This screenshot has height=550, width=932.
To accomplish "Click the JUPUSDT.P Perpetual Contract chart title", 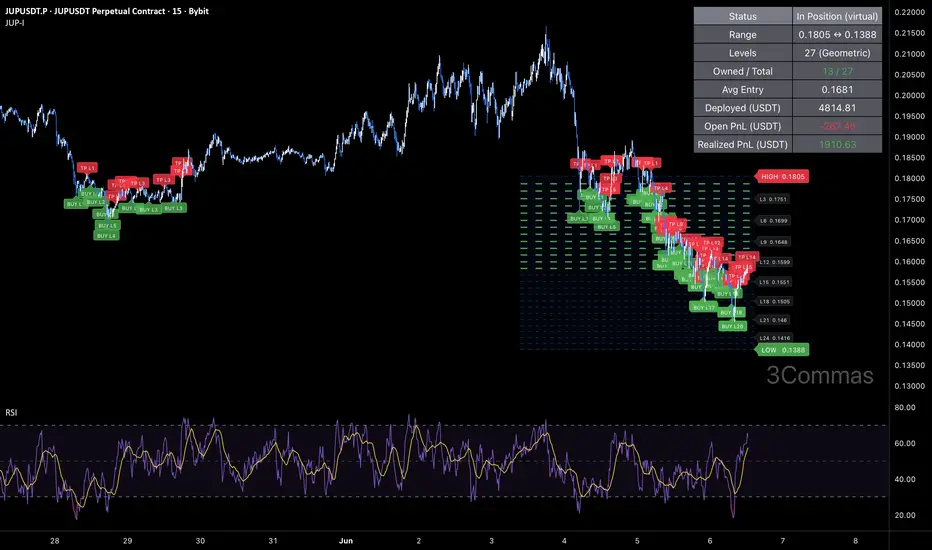I will click(107, 11).
